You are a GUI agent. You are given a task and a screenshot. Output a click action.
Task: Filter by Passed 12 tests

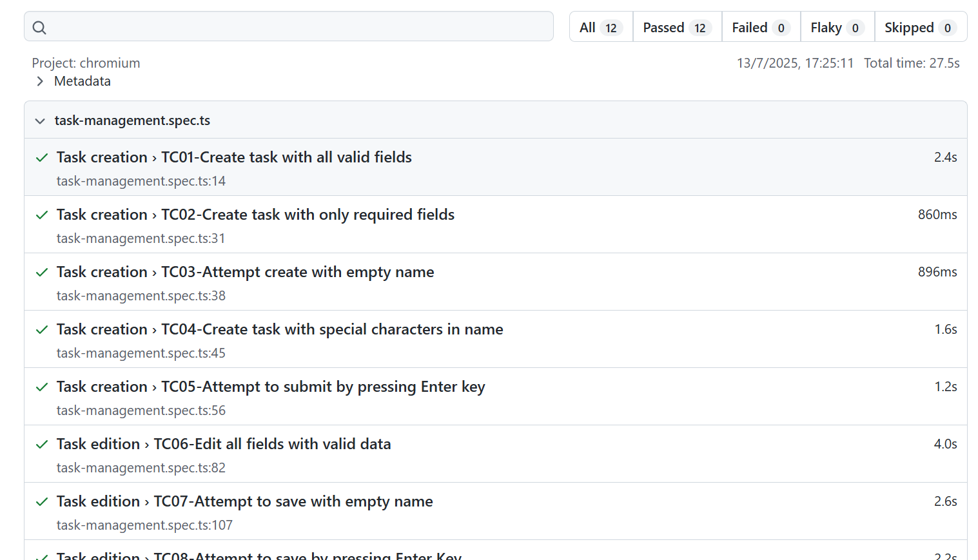tap(677, 27)
